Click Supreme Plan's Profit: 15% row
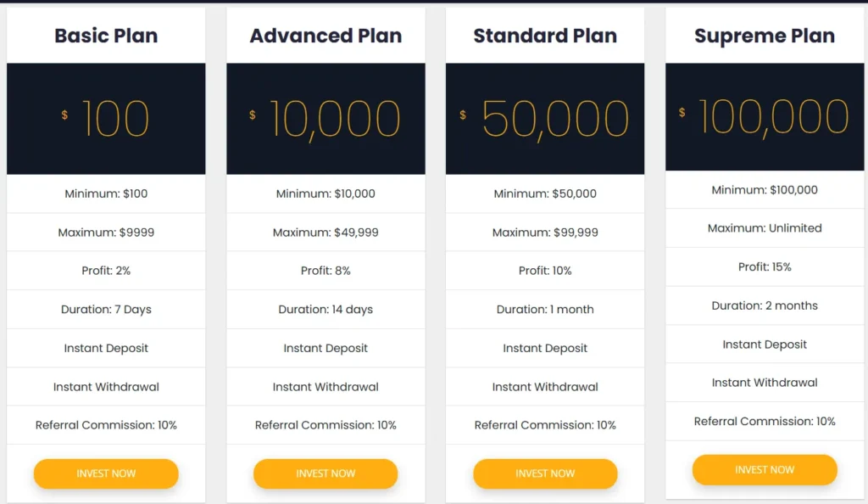 pos(765,266)
